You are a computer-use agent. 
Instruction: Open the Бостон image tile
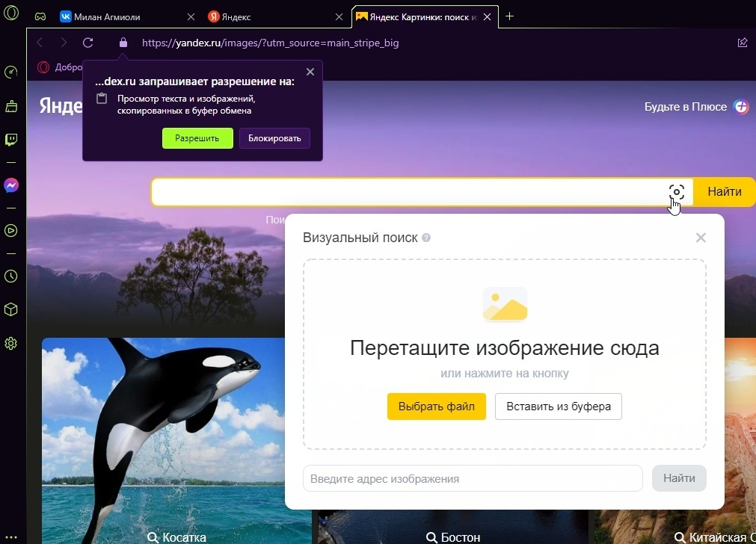point(453,527)
